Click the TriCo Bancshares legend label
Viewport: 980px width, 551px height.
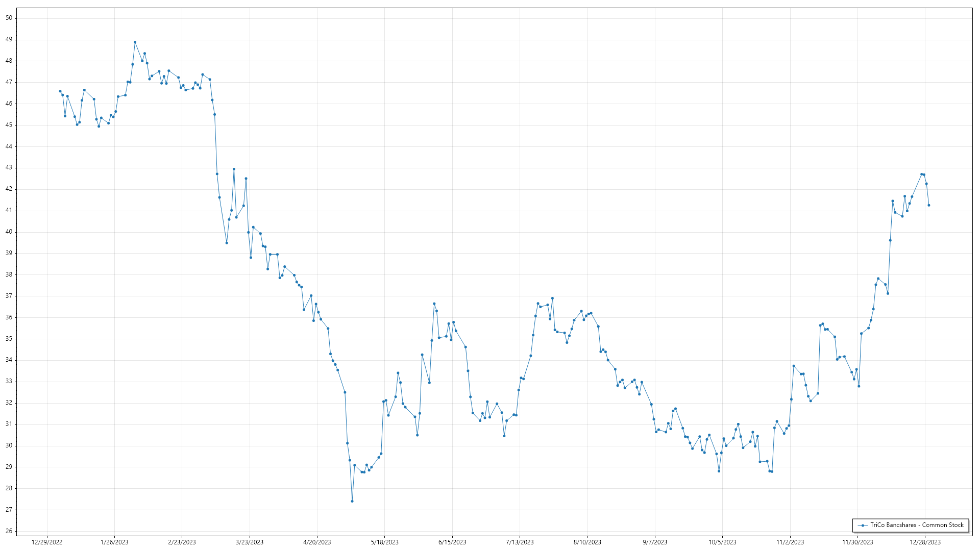917,525
